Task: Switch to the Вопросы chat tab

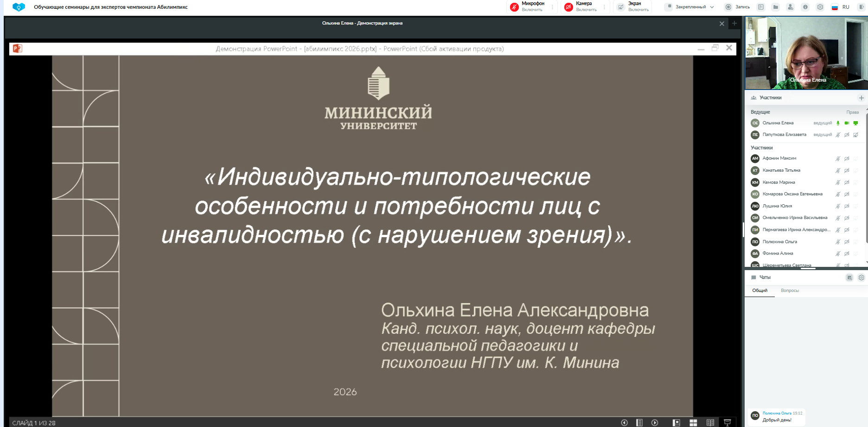Action: 790,291
